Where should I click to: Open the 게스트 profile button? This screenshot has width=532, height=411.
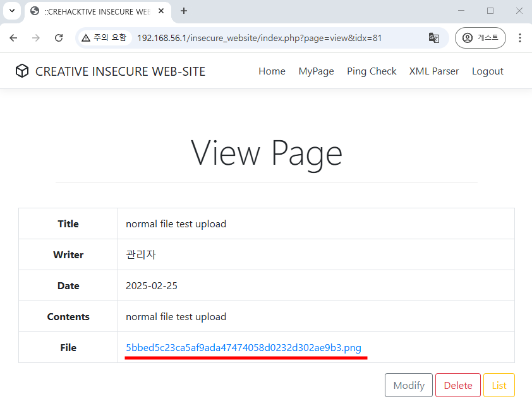(480, 38)
